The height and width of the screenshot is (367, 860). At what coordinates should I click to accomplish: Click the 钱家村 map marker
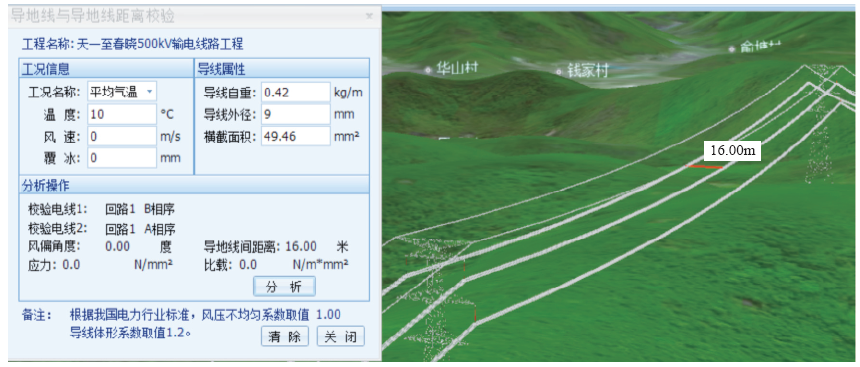pyautogui.click(x=583, y=70)
